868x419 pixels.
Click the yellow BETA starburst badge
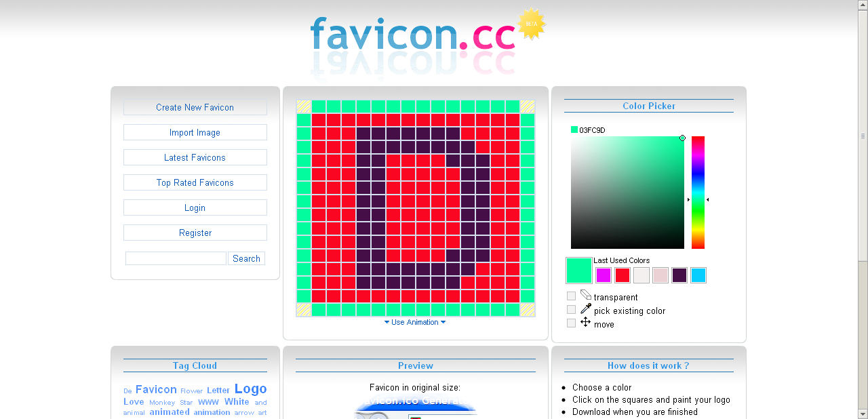[532, 24]
